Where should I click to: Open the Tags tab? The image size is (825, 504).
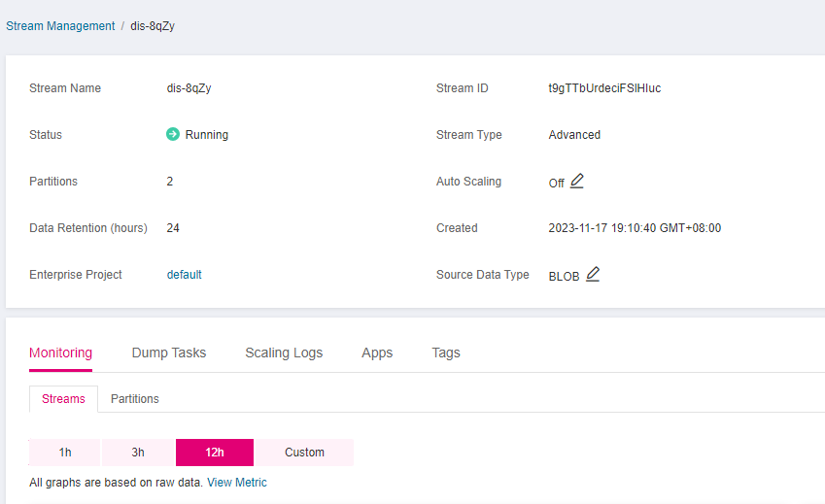tap(446, 353)
